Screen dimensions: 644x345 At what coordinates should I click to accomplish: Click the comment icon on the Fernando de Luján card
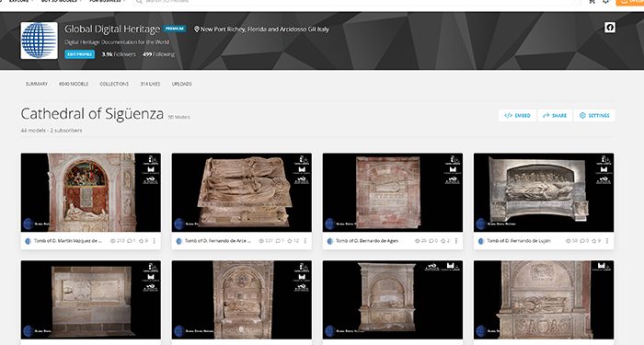pyautogui.click(x=582, y=241)
